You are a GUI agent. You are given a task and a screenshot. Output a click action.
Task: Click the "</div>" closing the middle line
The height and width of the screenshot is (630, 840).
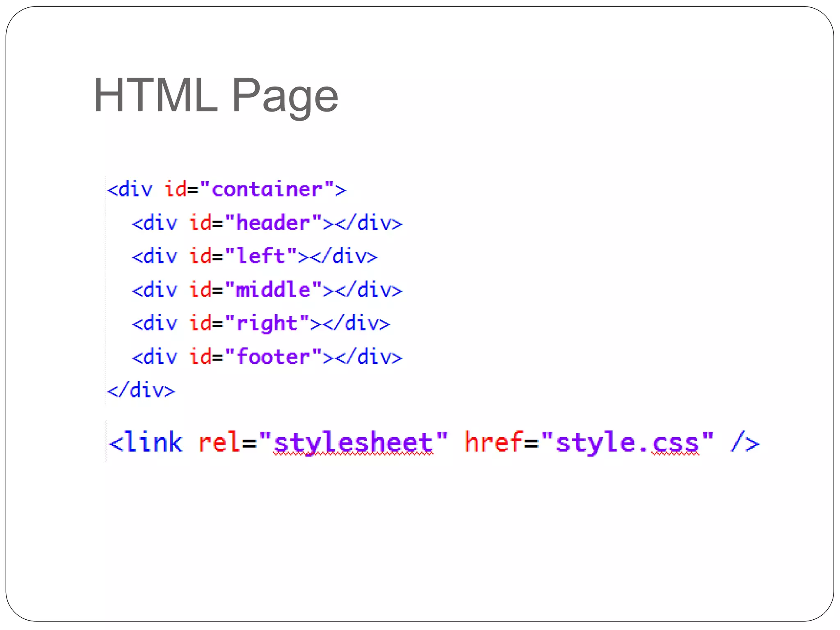[369, 290]
